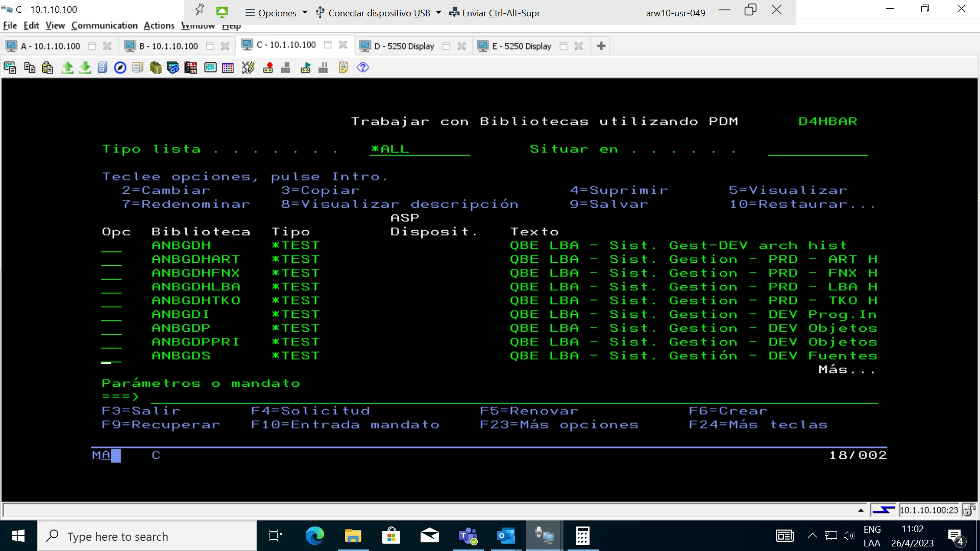Add a new session tab with plus button

pyautogui.click(x=601, y=46)
